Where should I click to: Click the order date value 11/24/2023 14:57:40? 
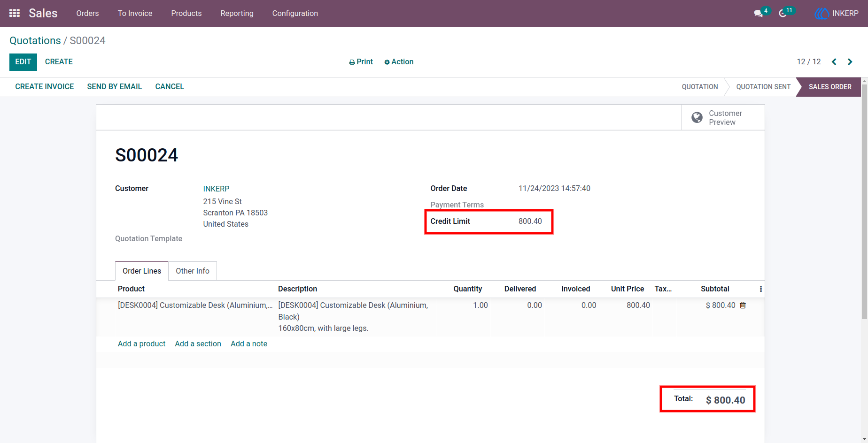(x=554, y=189)
